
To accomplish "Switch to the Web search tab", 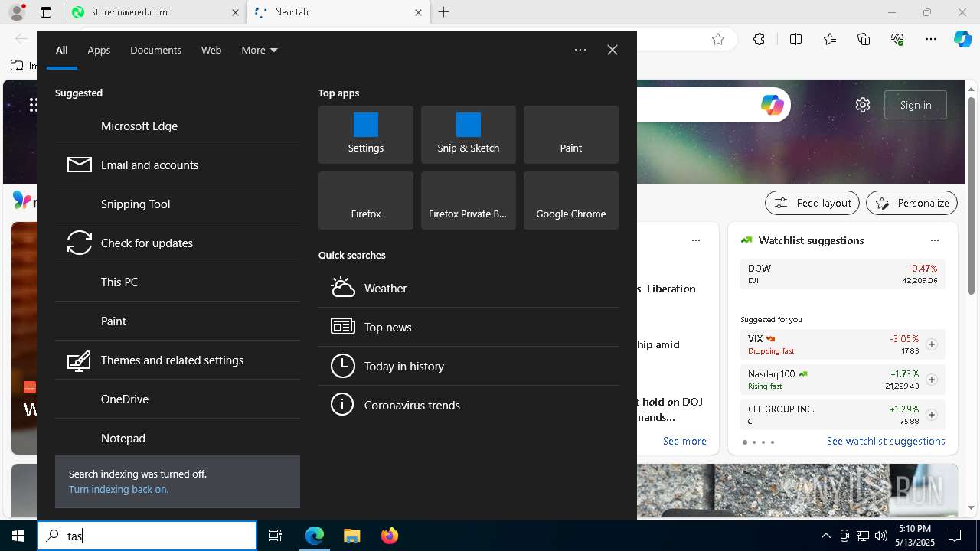I will 211,50.
